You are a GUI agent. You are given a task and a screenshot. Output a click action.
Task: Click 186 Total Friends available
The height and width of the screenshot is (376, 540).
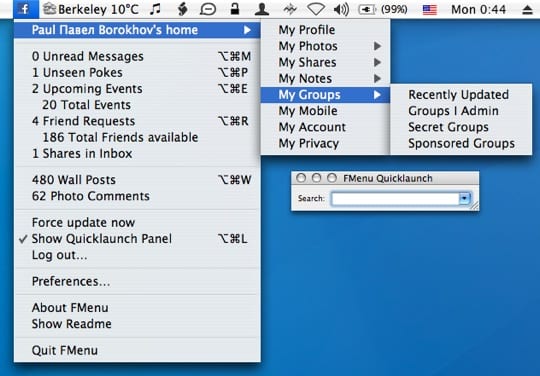(x=137, y=137)
